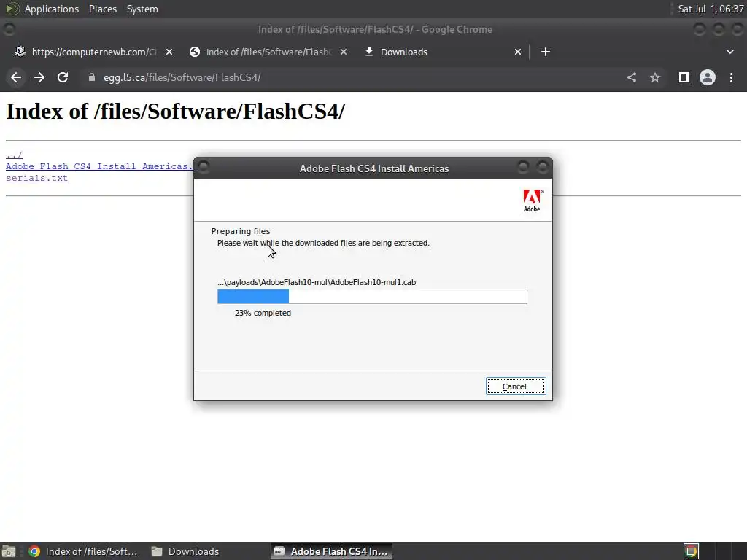Click the address bar URL
The width and height of the screenshot is (747, 560).
[x=182, y=77]
